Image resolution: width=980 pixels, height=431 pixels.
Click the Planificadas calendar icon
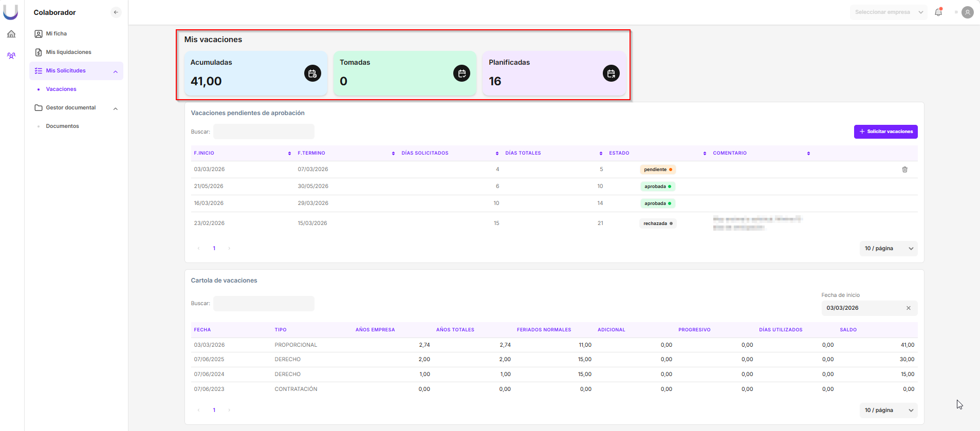(611, 73)
